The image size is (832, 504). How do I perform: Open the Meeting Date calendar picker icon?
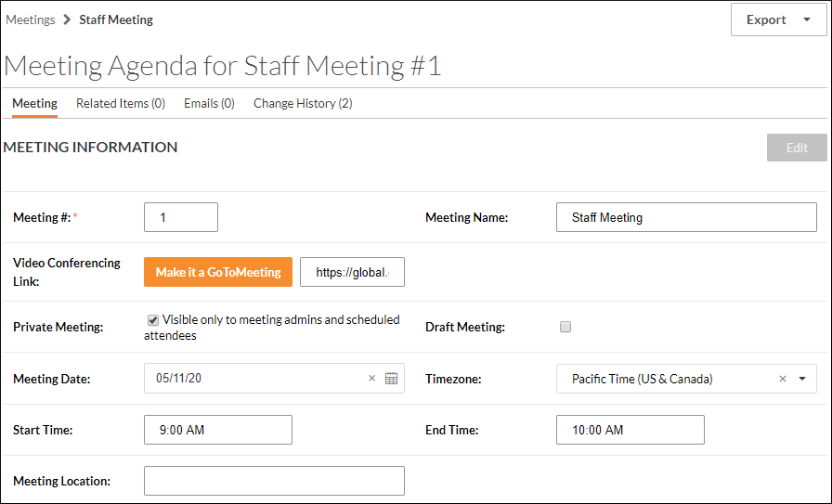tap(391, 379)
